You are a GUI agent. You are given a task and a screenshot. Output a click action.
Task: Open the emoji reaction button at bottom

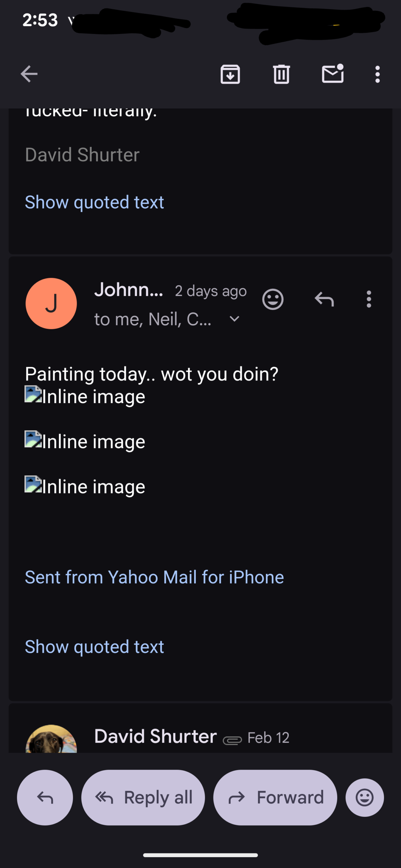(365, 797)
